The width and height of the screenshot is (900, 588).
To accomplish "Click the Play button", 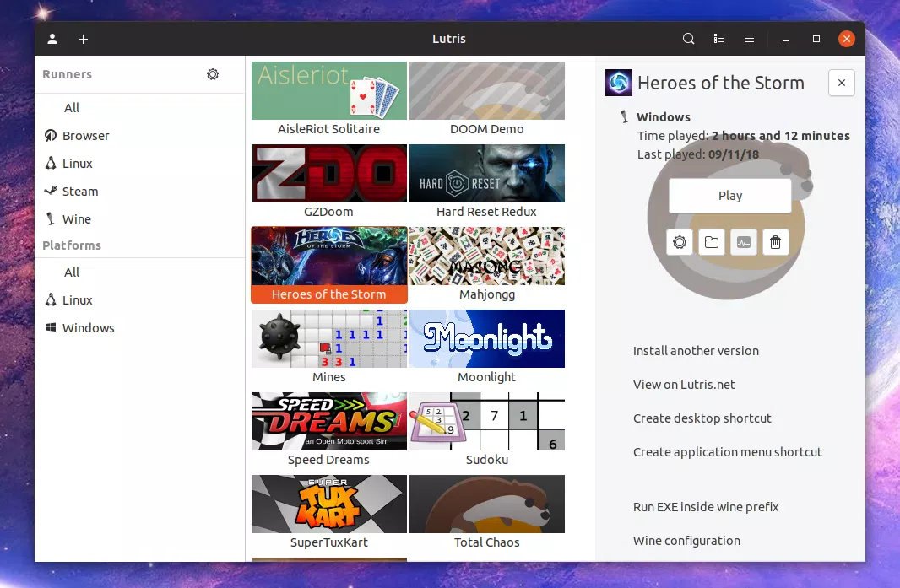I will (730, 196).
